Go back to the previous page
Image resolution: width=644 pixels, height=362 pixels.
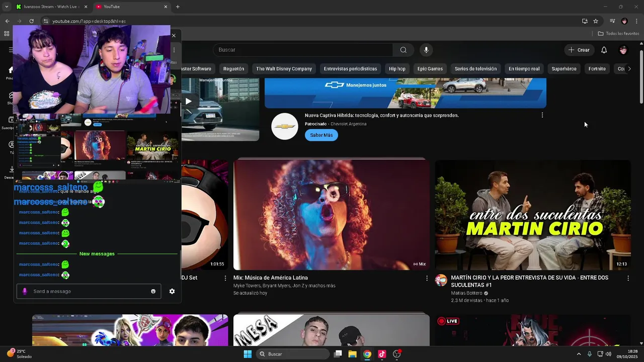coord(7,21)
